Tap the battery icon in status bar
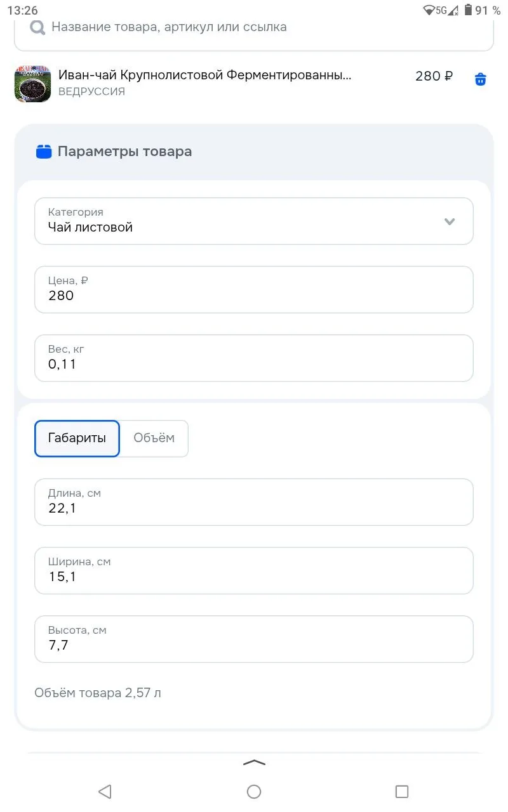Screen dimensions: 508x812 468,10
